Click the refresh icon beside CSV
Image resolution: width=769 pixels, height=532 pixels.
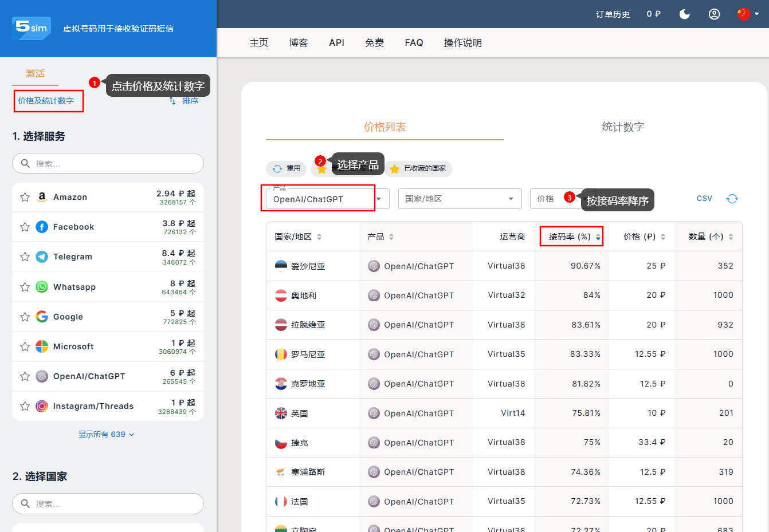point(732,199)
